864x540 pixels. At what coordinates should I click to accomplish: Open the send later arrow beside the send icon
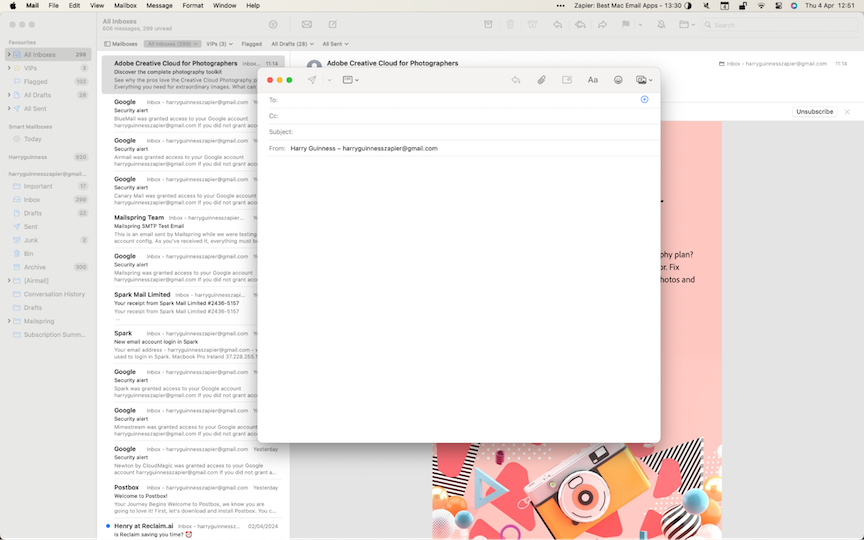[329, 80]
